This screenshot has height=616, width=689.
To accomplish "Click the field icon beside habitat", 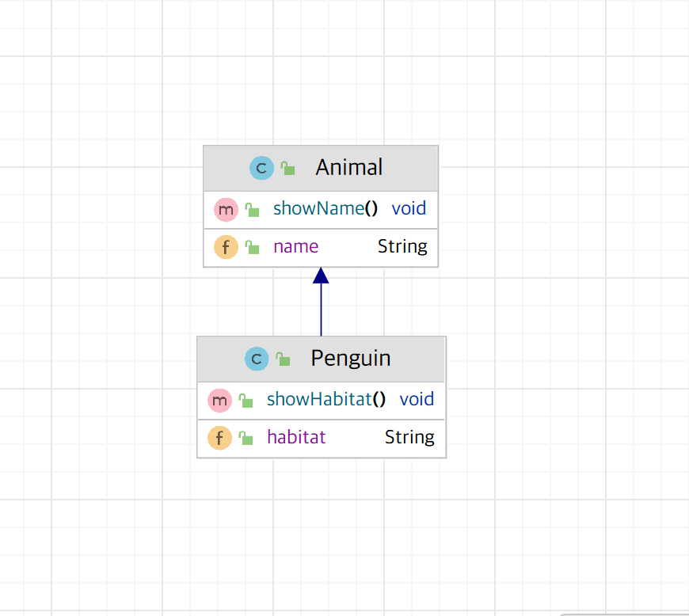I will click(219, 438).
